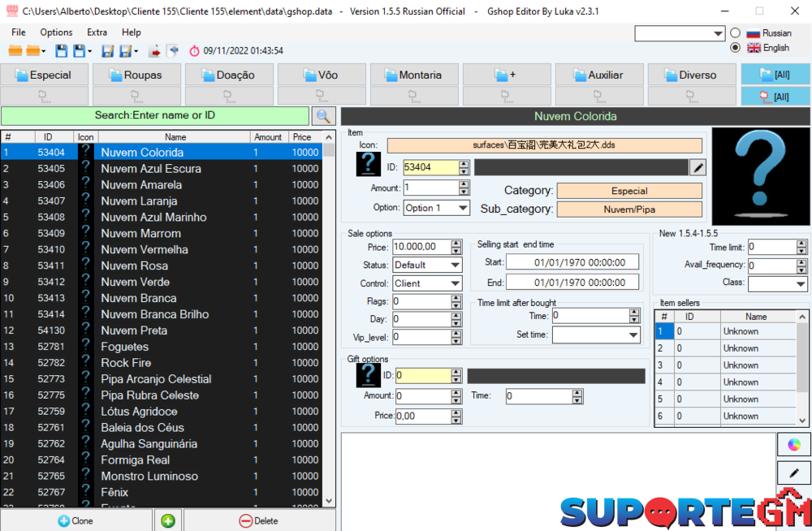Select Nuvem Vermelha in the item list

[x=145, y=249]
